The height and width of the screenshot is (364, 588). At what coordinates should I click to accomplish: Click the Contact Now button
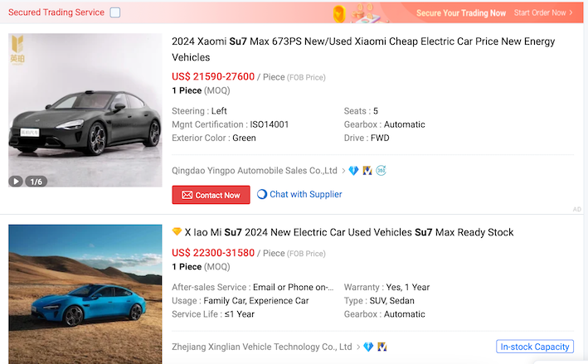click(x=211, y=195)
